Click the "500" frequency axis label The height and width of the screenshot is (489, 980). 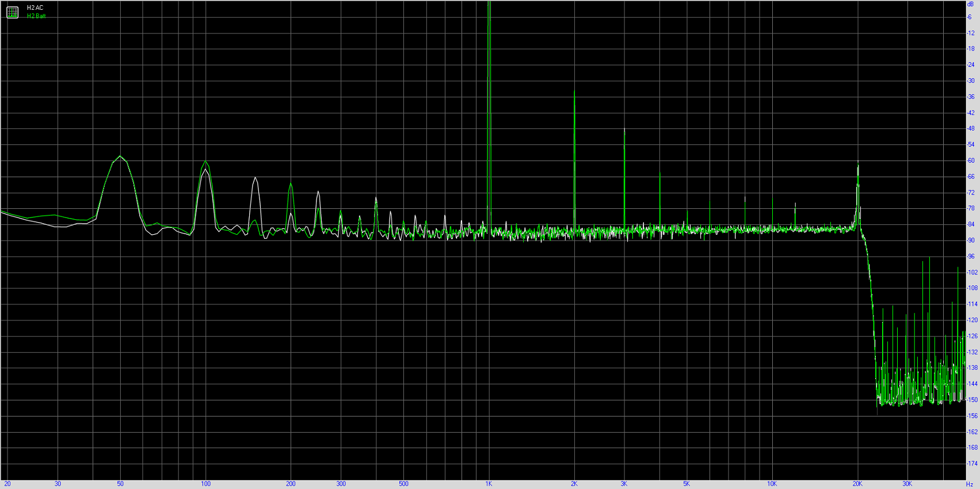[x=403, y=484]
